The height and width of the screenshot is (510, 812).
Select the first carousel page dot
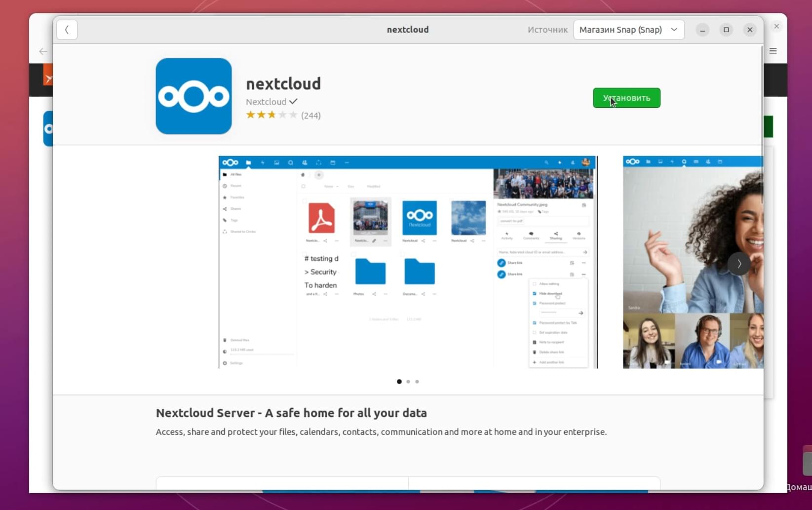[x=399, y=382]
